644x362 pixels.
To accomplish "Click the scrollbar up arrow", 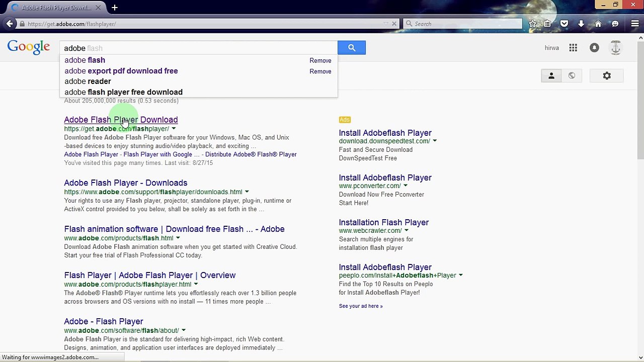I will [x=640, y=37].
